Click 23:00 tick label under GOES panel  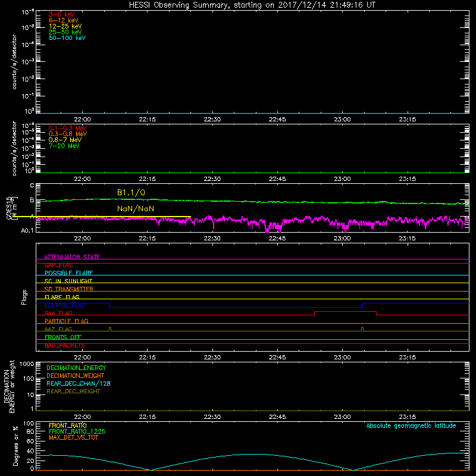coord(342,239)
